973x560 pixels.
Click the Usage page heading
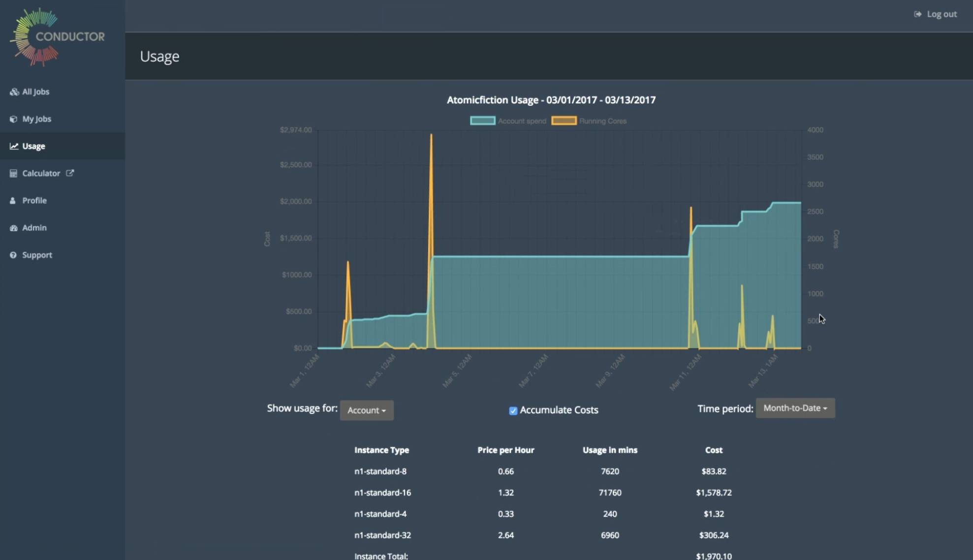(159, 57)
